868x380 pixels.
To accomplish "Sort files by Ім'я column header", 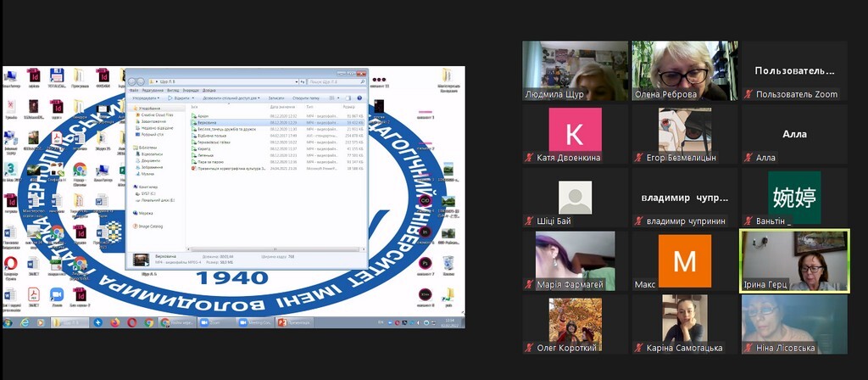I will pos(229,107).
